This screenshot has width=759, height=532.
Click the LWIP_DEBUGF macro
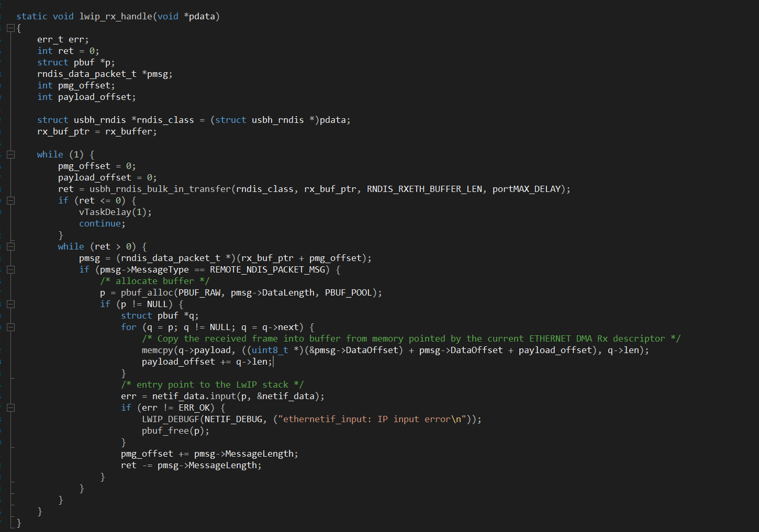point(171,419)
